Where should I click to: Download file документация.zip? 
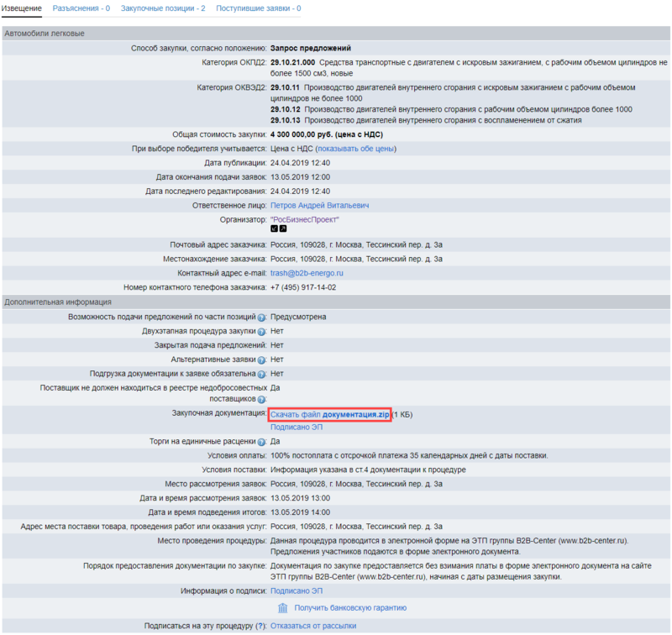pyautogui.click(x=329, y=414)
